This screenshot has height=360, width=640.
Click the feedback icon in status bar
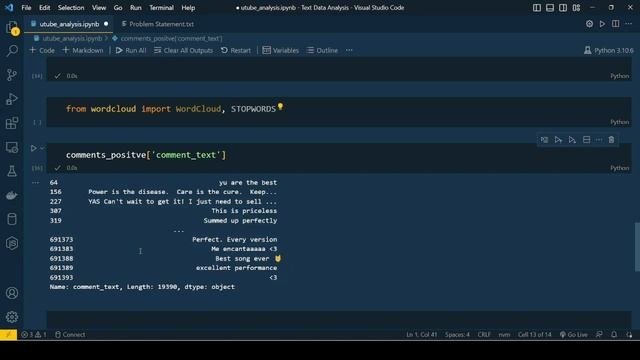point(599,335)
